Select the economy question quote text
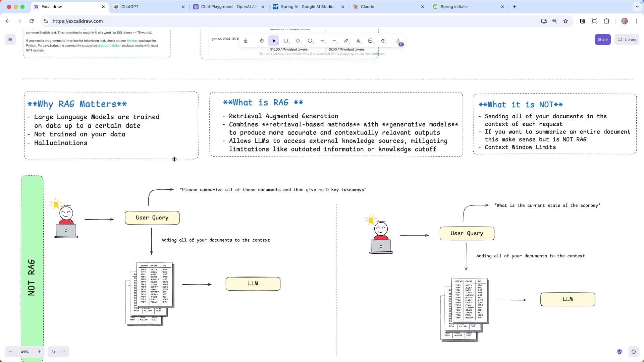Viewport: 644px width, 362px height. pos(547,205)
